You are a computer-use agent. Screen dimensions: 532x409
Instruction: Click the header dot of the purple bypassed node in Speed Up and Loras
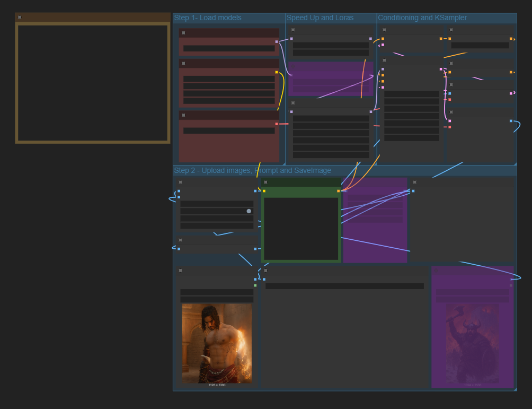point(293,67)
